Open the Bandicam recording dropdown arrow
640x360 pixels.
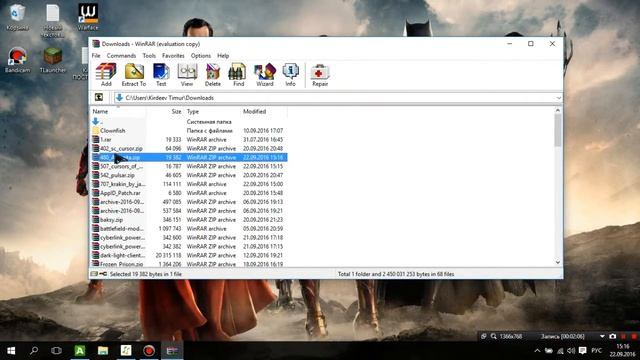click(602, 336)
